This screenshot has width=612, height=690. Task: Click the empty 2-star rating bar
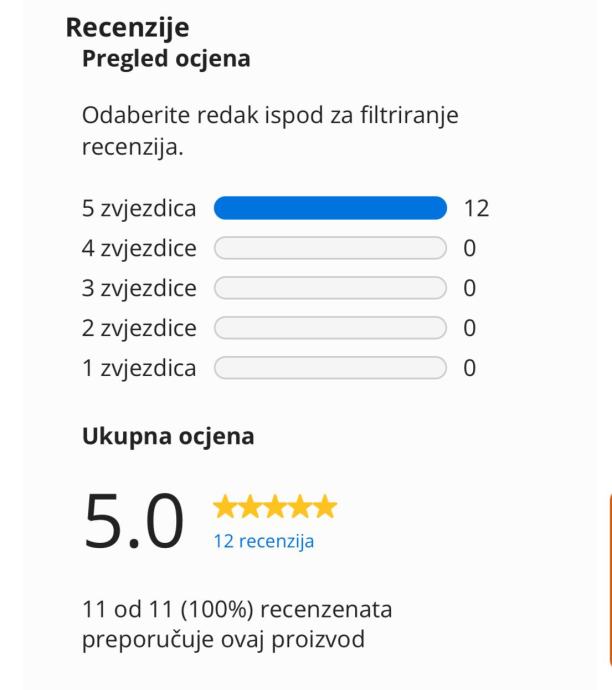click(x=330, y=328)
